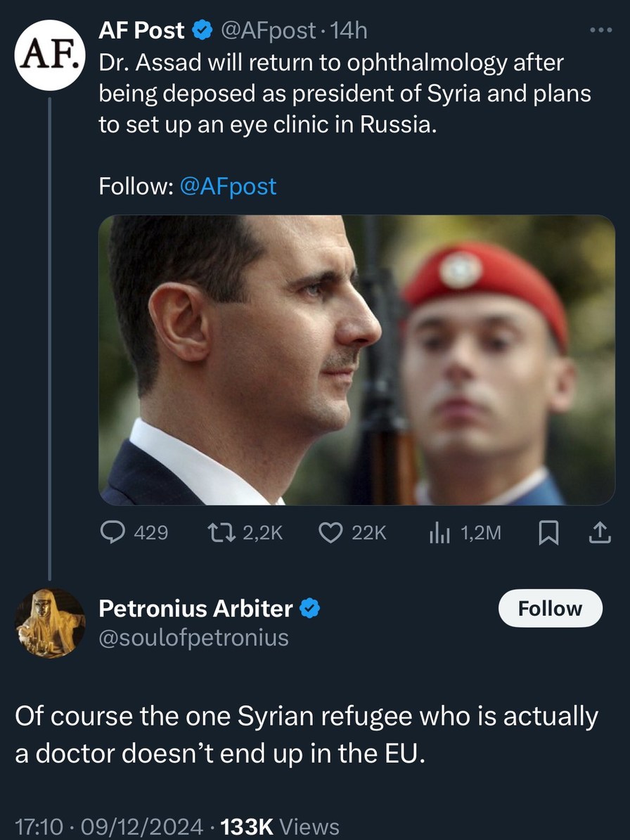Tap the share upload icon
This screenshot has height=840, width=630.
(x=598, y=534)
